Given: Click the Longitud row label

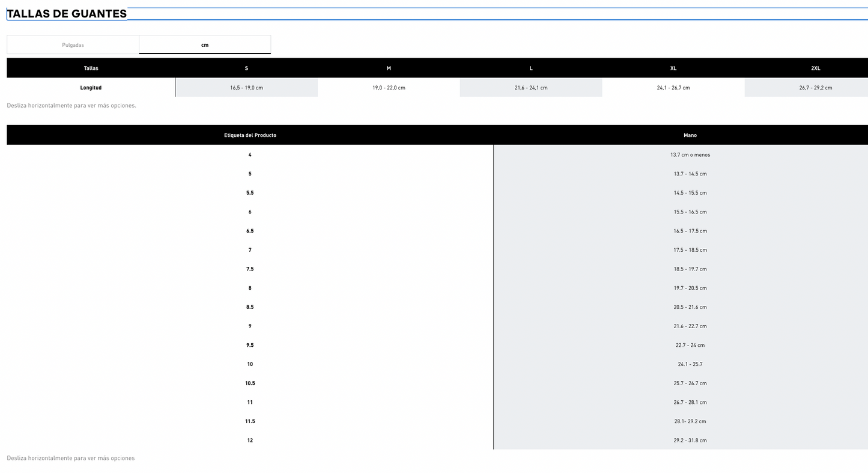Looking at the screenshot, I should click(91, 88).
